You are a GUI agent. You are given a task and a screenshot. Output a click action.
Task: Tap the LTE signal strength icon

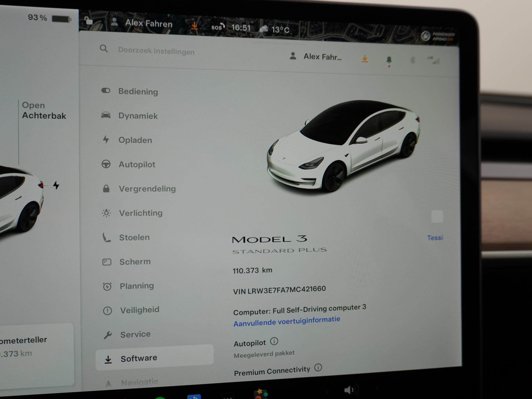[434, 60]
